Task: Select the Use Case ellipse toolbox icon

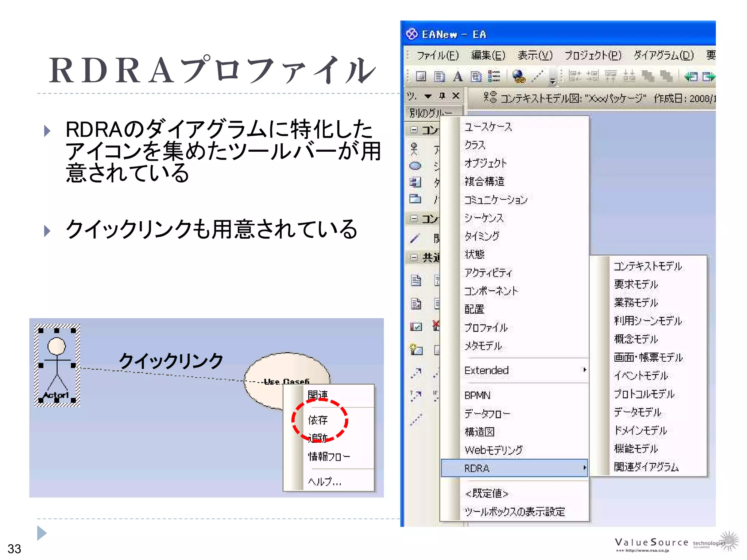Action: pyautogui.click(x=415, y=166)
